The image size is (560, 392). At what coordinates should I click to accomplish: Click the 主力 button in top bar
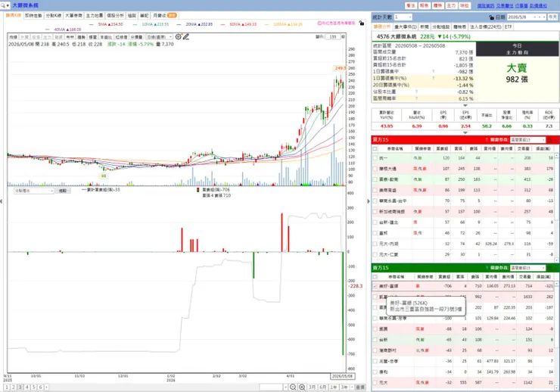451,5
